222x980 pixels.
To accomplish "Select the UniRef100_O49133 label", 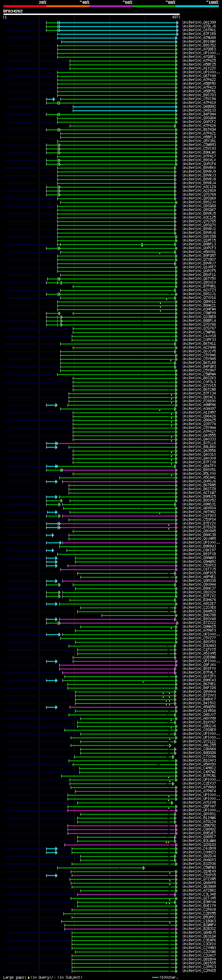I will pos(199,110).
